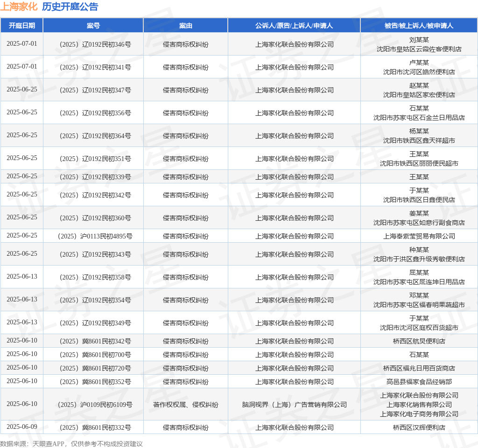The height and width of the screenshot is (448, 478).
Task: Click the 著作权权属、侵权纠纷 cause cell
Action: [186, 405]
